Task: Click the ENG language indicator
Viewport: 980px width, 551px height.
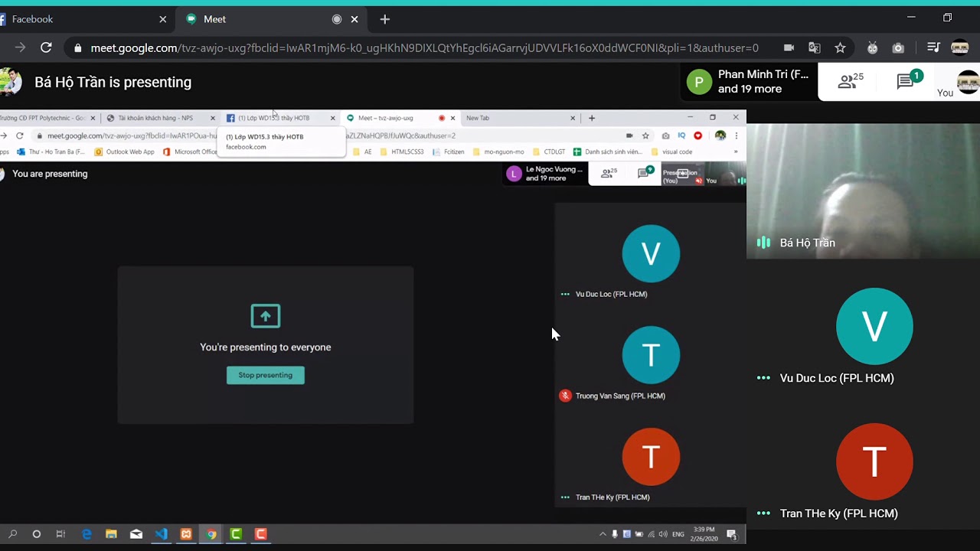Action: tap(678, 534)
